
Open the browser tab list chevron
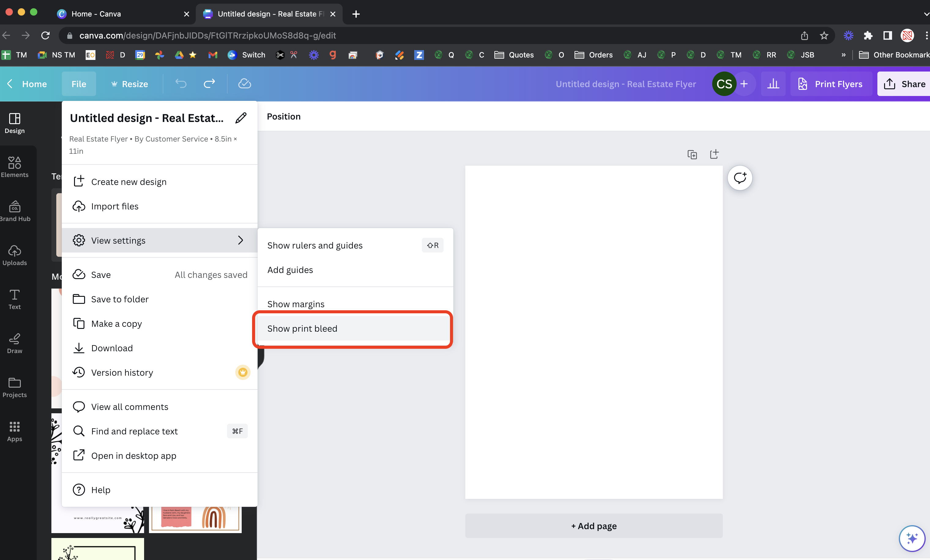926,14
